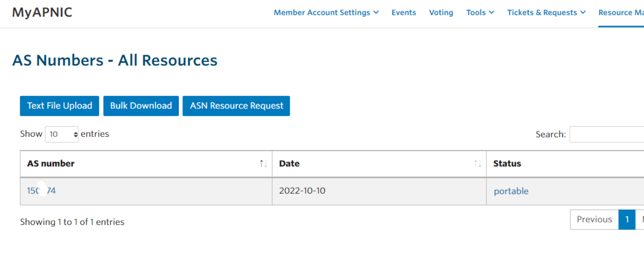Open Member Account Settings menu
The height and width of the screenshot is (256, 644).
326,12
